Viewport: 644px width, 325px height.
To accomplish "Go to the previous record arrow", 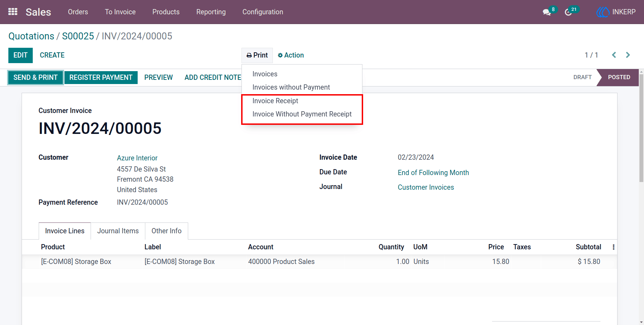I will [614, 55].
